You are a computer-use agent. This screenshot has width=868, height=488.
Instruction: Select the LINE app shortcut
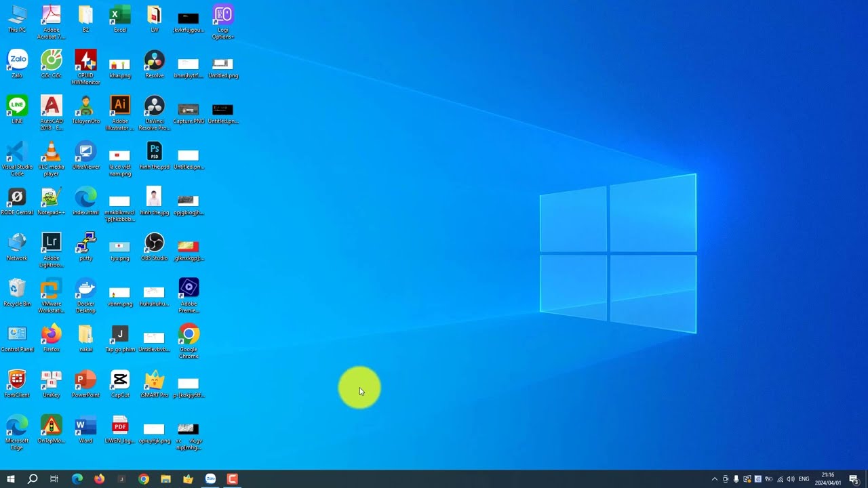click(17, 110)
